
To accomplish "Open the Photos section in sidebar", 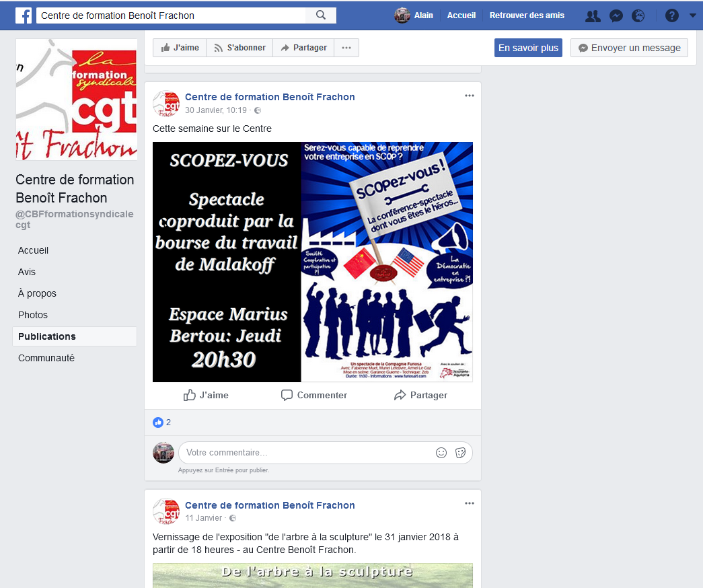I will pyautogui.click(x=33, y=315).
